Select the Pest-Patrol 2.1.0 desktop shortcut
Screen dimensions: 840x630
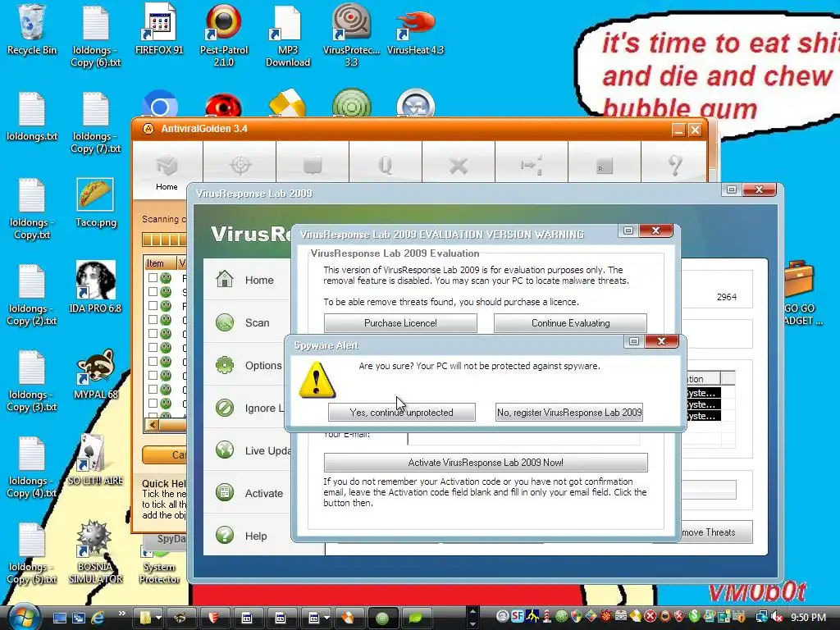[x=224, y=35]
